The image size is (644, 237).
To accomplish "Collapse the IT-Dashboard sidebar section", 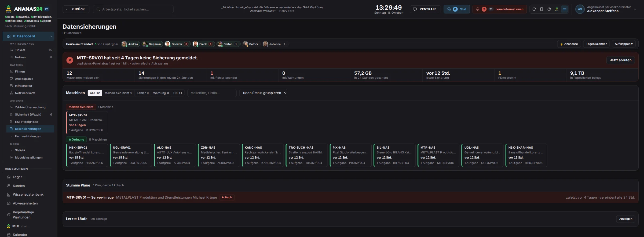I will [51, 36].
